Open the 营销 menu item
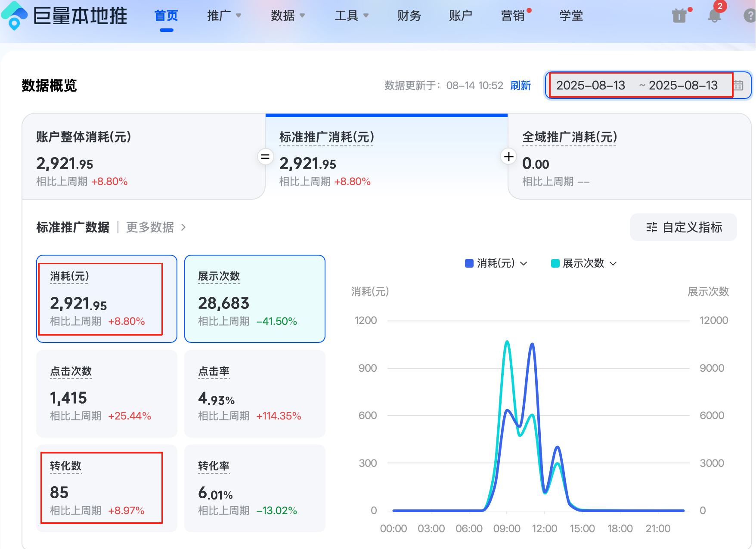This screenshot has height=549, width=756. pyautogui.click(x=512, y=16)
